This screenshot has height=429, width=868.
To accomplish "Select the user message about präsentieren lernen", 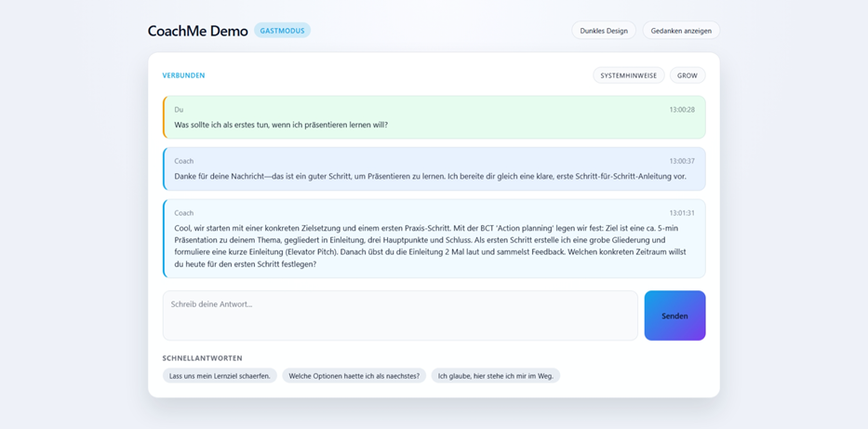I will 281,125.
